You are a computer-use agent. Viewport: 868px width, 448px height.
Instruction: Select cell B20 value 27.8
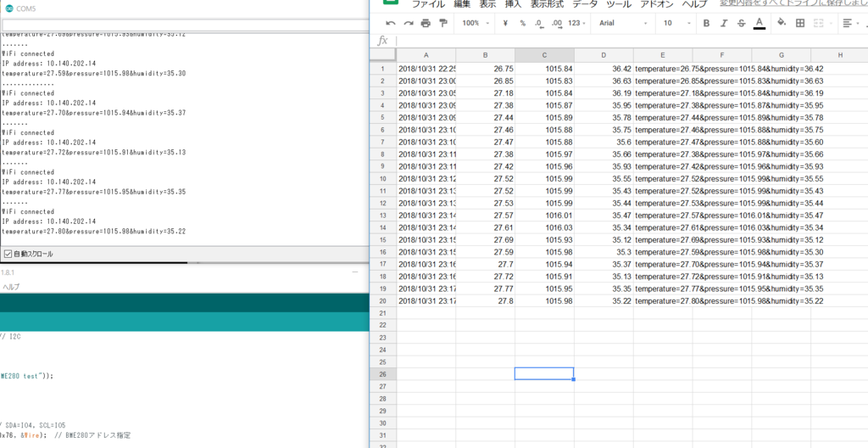485,300
